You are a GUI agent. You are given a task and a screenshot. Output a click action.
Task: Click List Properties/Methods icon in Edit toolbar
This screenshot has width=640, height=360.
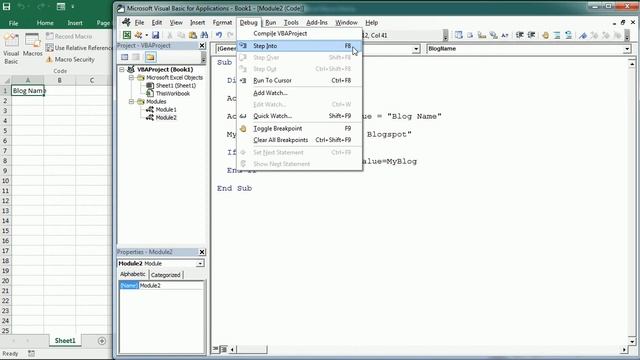458,36
